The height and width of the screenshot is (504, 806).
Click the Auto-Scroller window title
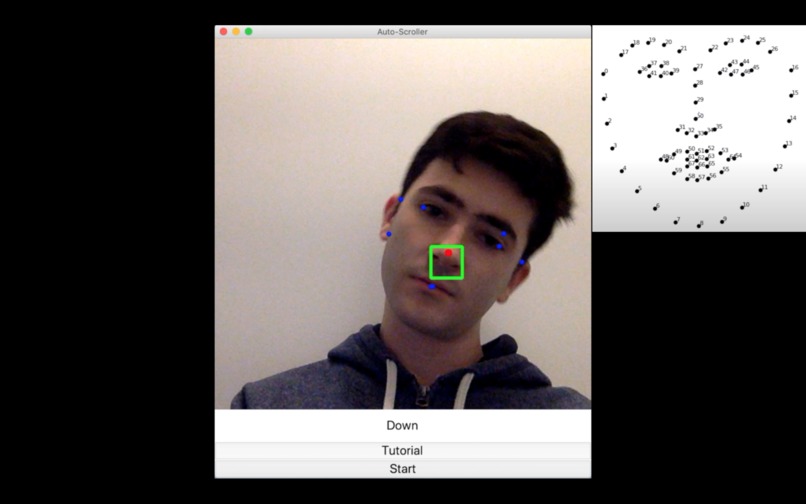[402, 31]
